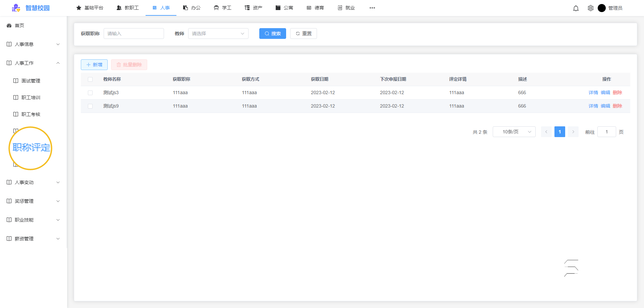Click the 新增 button

[94, 65]
